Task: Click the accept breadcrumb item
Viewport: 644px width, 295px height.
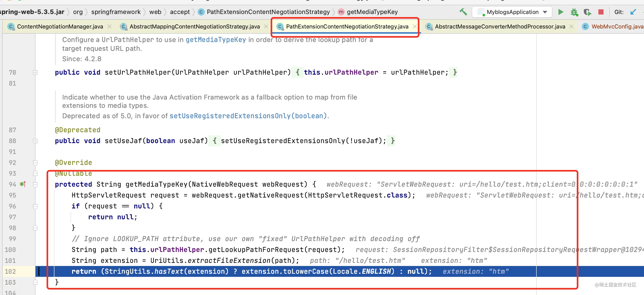Action: (180, 12)
